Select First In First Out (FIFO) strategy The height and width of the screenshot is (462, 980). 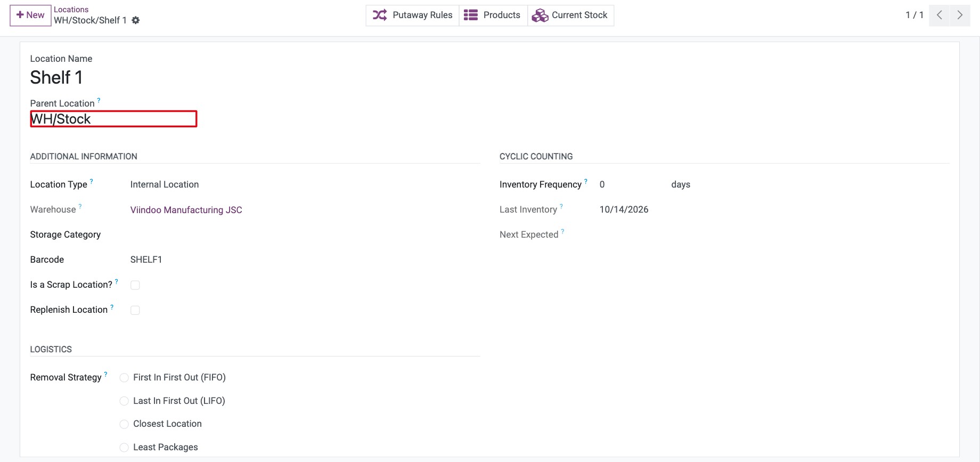[124, 378]
